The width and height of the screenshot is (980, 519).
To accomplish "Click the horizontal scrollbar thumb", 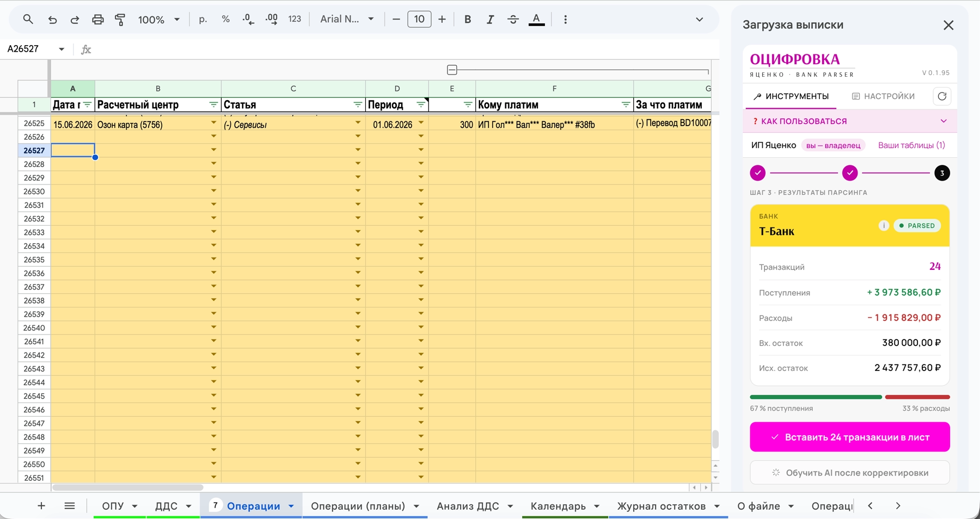I will pyautogui.click(x=127, y=487).
